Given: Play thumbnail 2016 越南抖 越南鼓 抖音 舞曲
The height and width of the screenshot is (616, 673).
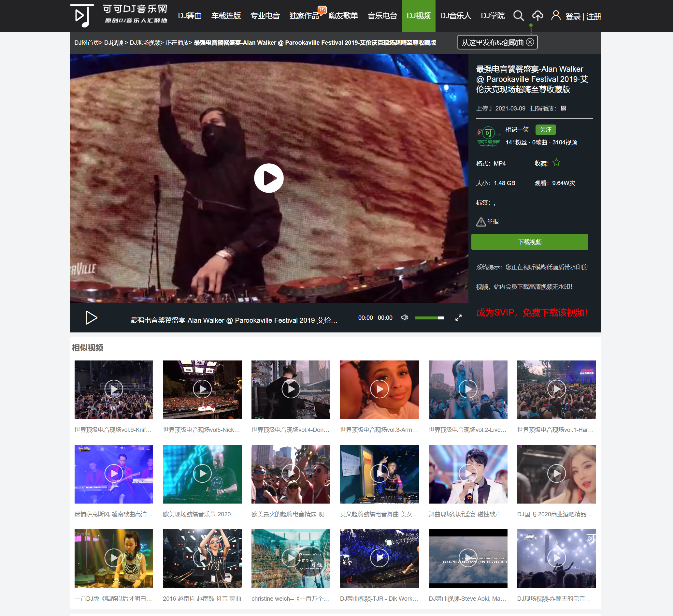Looking at the screenshot, I should 202,559.
